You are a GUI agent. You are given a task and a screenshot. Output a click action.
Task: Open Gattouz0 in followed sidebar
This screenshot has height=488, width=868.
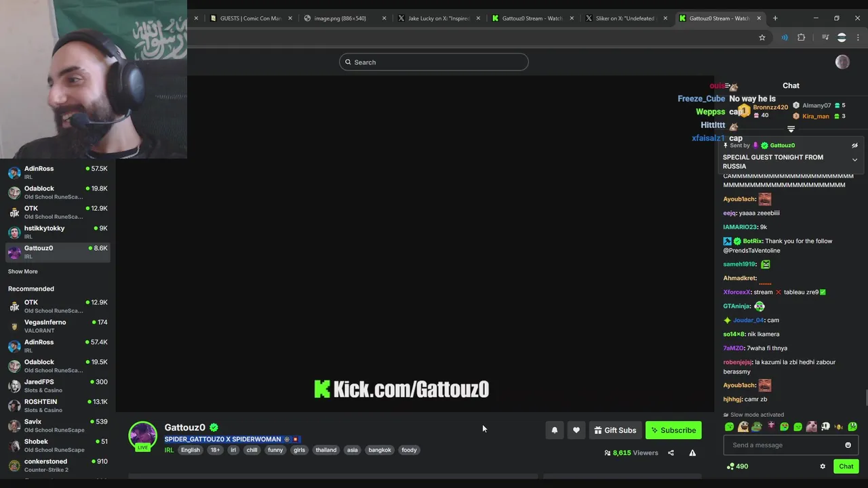coord(58,251)
